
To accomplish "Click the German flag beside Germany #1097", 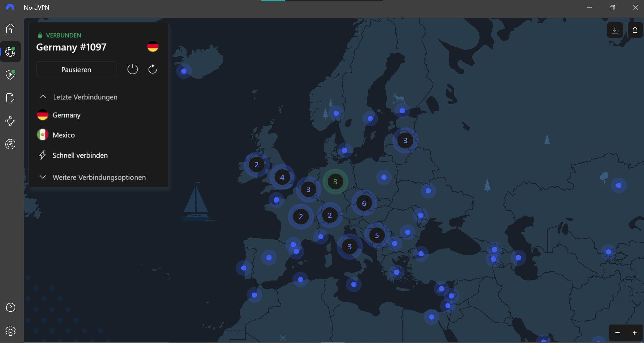I will [153, 47].
